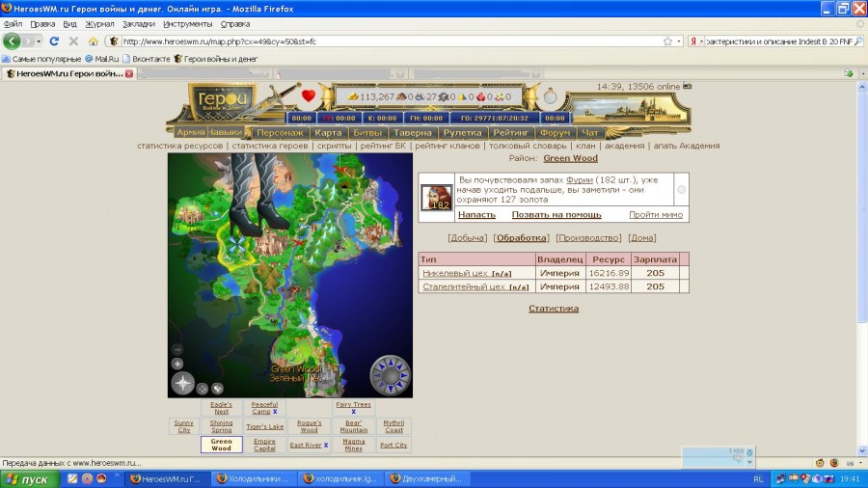This screenshot has height=488, width=868.
Task: Open the Карта game tab
Action: coord(328,133)
